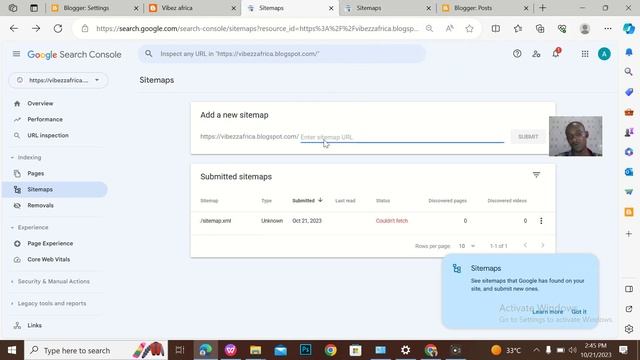
Task: Click the /sitemap.xml table entry
Action: pos(216,221)
